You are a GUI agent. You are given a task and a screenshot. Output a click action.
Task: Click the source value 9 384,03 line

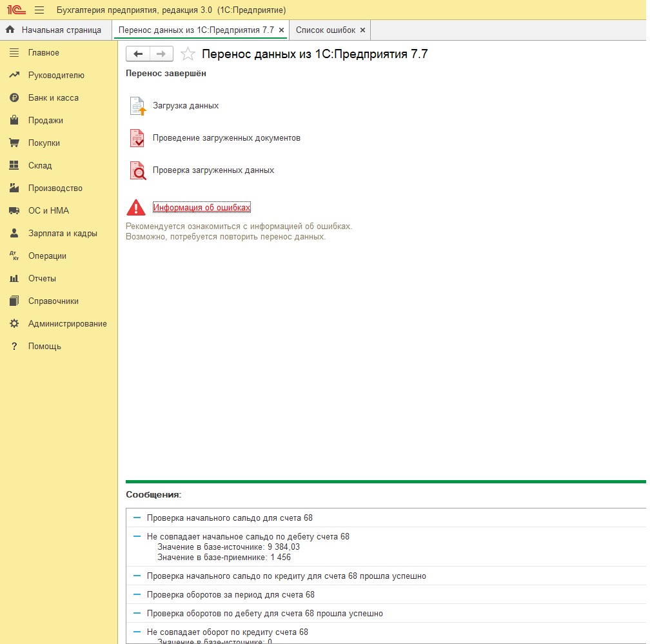pyautogui.click(x=228, y=547)
